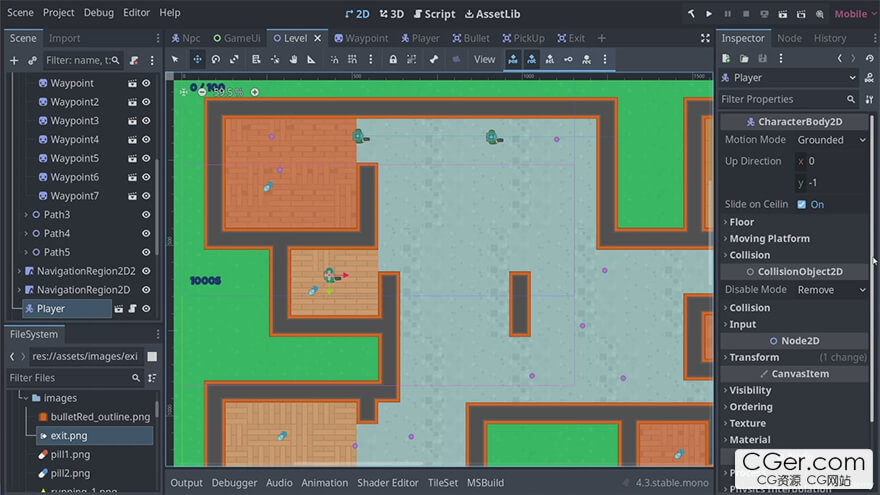The image size is (880, 495).
Task: Open the Disable Mode Remove dropdown
Action: pyautogui.click(x=831, y=290)
